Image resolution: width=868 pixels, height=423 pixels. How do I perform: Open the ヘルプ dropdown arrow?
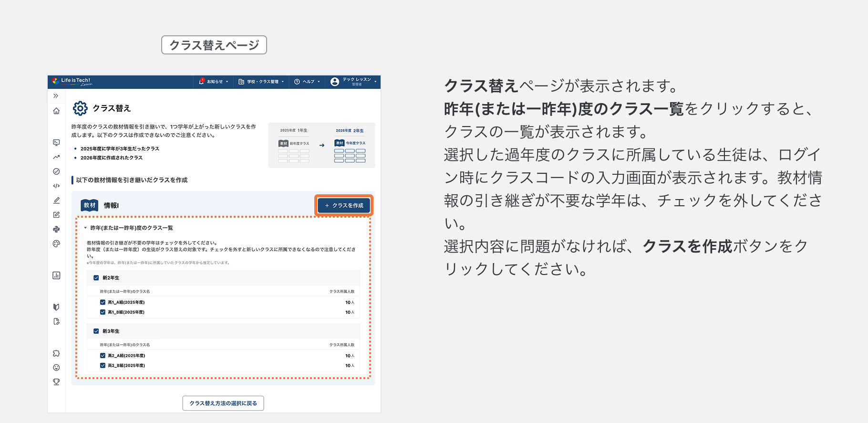319,82
